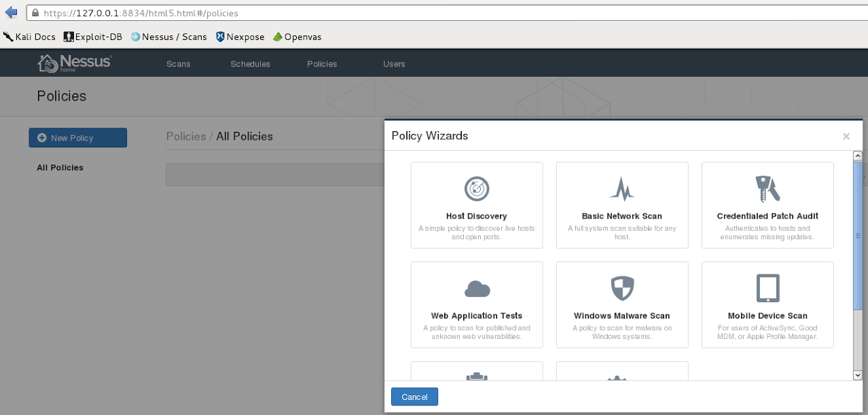Click 'For users of ActiveSync' description
The width and height of the screenshot is (868, 415).
click(x=767, y=332)
